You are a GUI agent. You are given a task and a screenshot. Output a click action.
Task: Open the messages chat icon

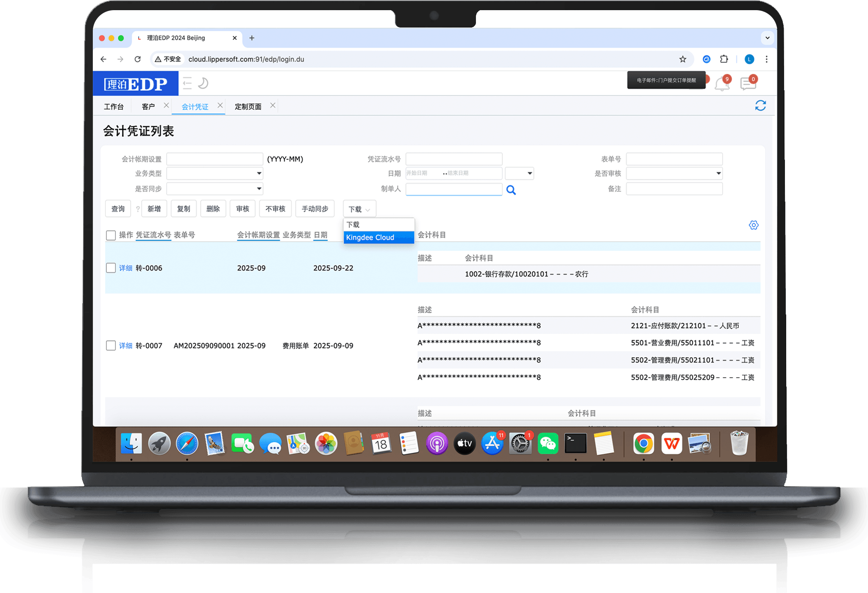pos(748,84)
